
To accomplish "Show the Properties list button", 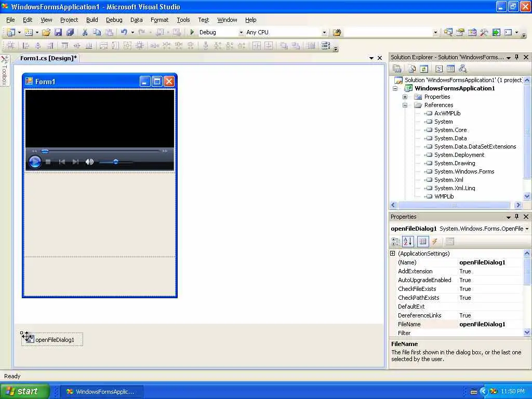I will coord(423,241).
